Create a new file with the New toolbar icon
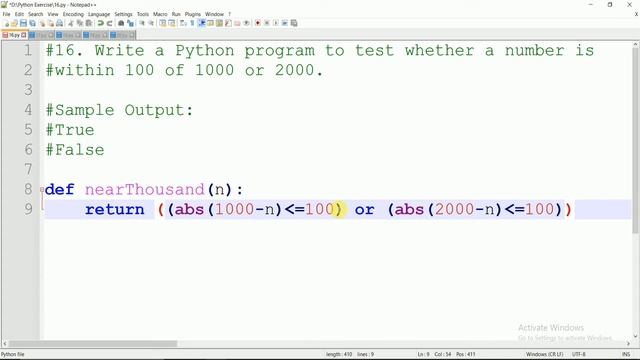This screenshot has height=360, width=640. click(6, 23)
